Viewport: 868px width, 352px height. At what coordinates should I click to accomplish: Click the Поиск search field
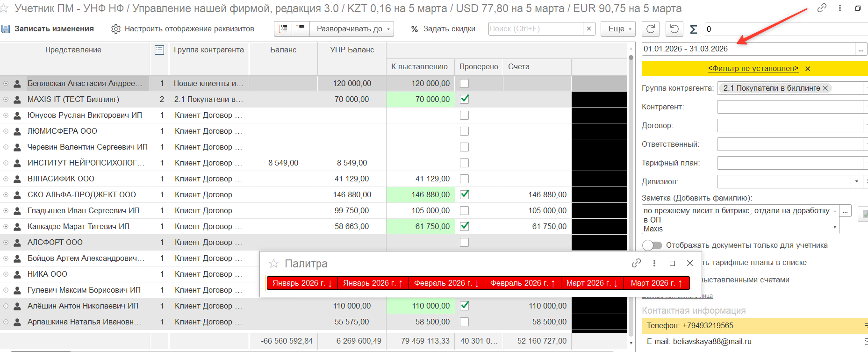(536, 29)
